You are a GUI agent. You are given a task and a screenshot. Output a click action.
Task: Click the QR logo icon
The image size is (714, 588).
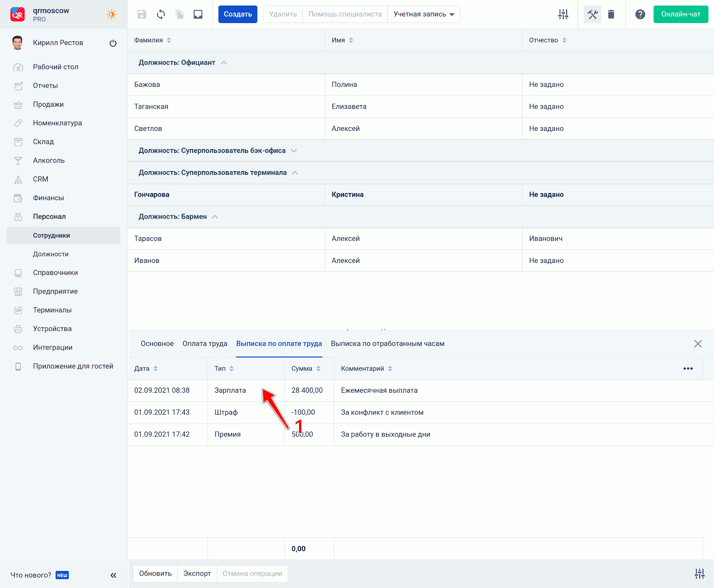click(x=17, y=14)
